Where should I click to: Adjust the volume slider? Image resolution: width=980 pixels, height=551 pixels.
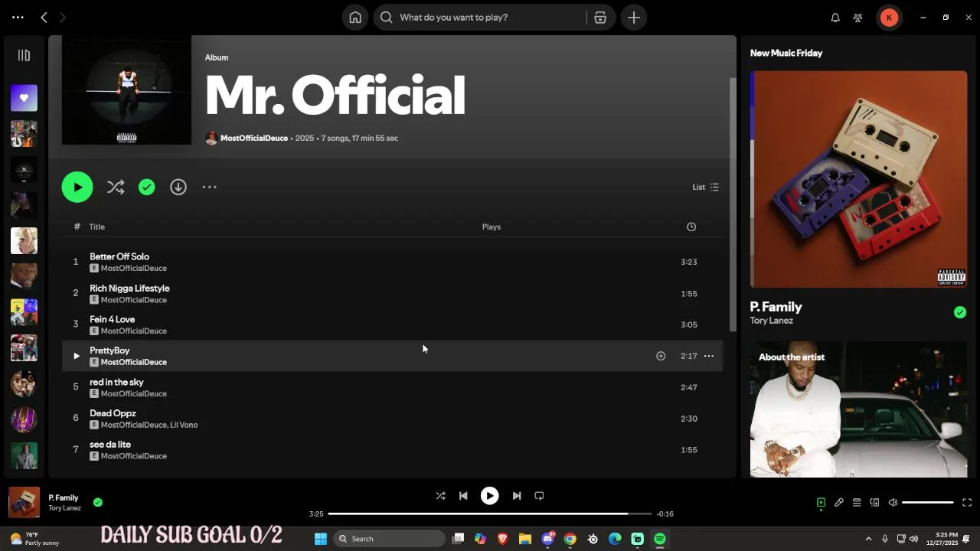927,503
